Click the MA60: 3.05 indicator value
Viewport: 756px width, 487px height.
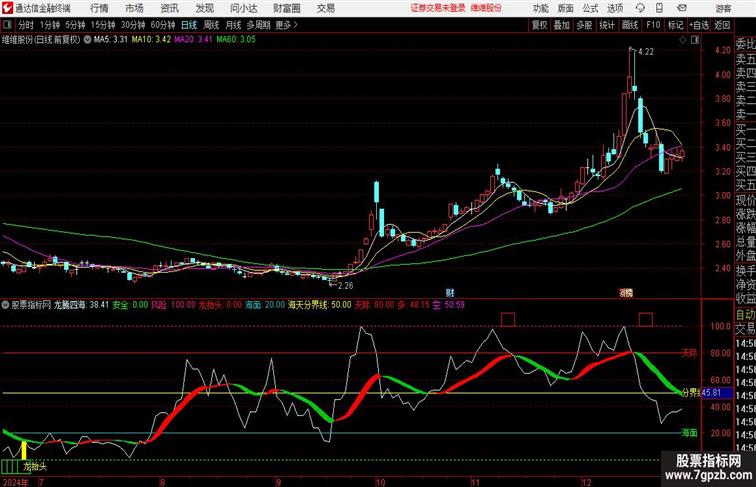(236, 40)
